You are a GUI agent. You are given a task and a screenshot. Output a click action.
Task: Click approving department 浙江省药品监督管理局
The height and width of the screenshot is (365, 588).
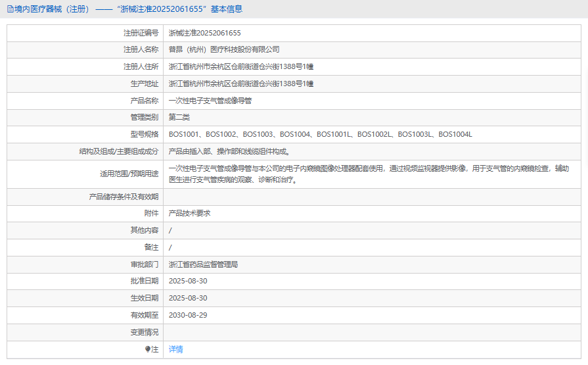click(x=203, y=264)
